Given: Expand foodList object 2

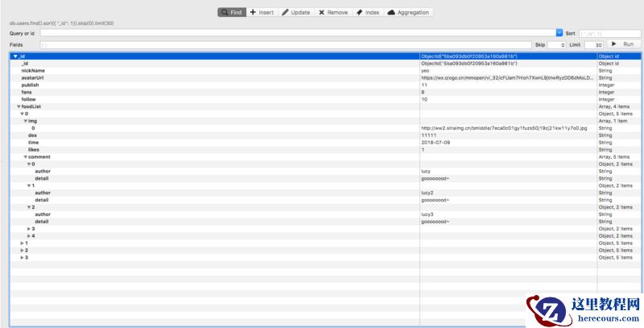Looking at the screenshot, I should pos(23,251).
